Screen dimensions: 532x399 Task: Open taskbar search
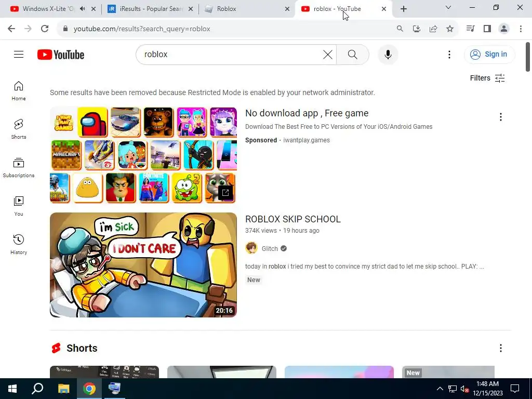click(37, 389)
